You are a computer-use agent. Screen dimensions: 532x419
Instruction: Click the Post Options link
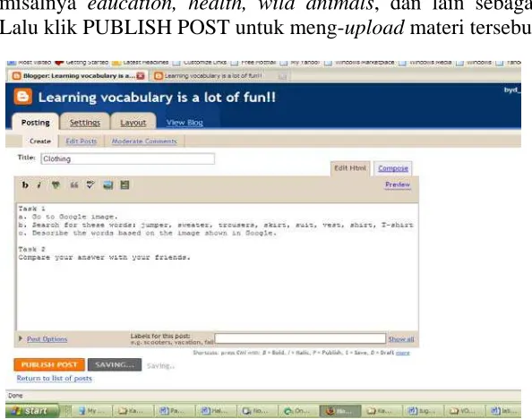tap(47, 339)
